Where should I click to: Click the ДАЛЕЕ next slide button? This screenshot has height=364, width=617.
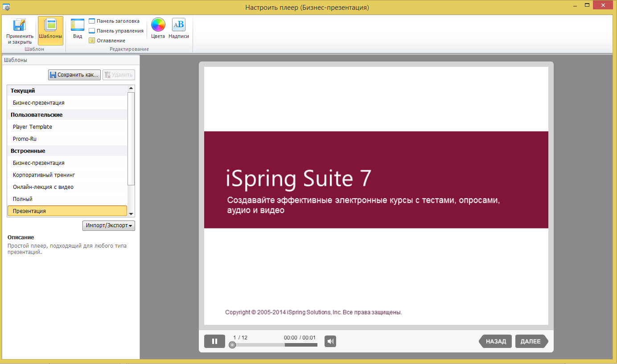point(531,341)
